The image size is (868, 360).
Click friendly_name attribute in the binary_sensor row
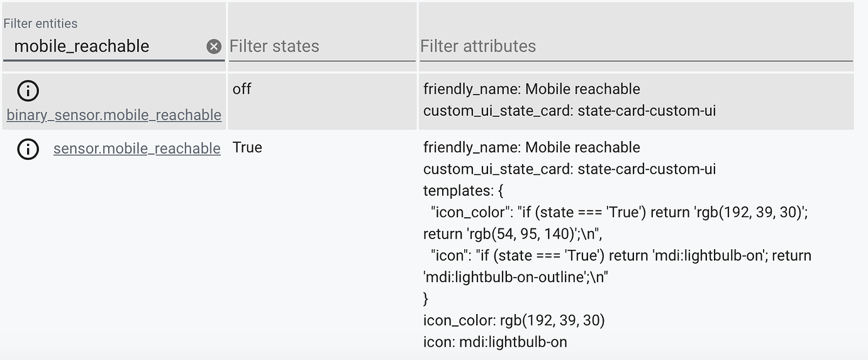click(x=531, y=89)
